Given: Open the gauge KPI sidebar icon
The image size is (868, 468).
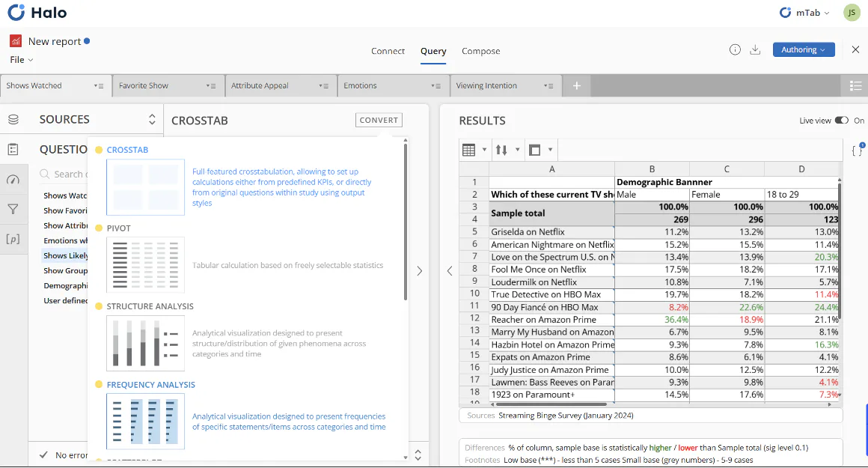Looking at the screenshot, I should [x=13, y=180].
